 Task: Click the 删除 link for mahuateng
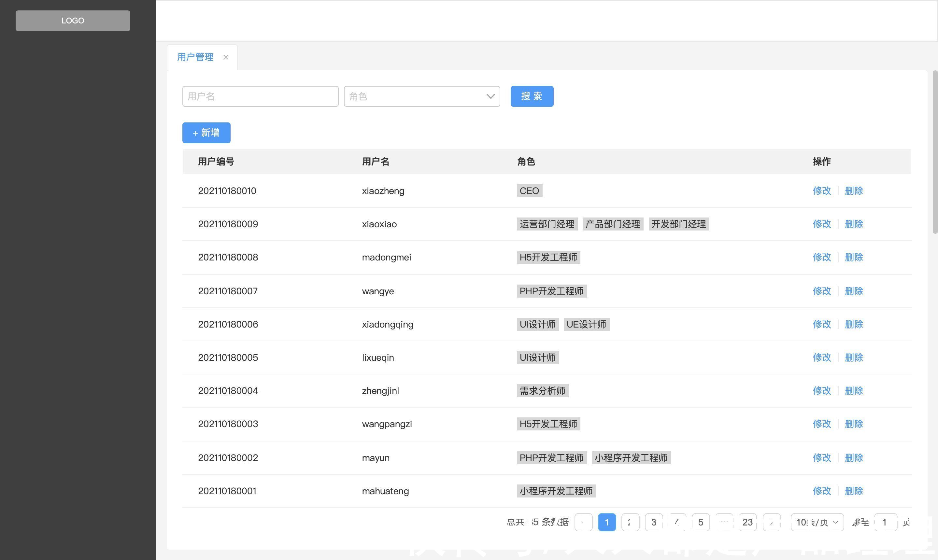[854, 491]
